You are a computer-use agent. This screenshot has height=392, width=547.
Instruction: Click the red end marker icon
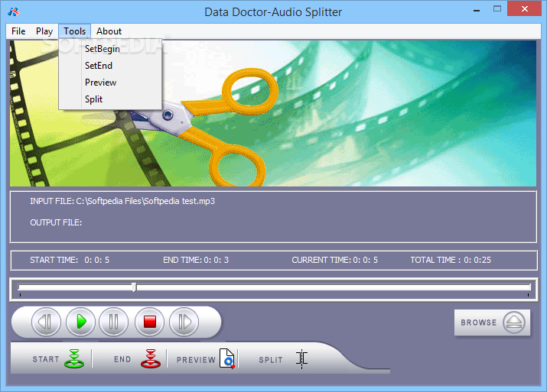(x=151, y=358)
